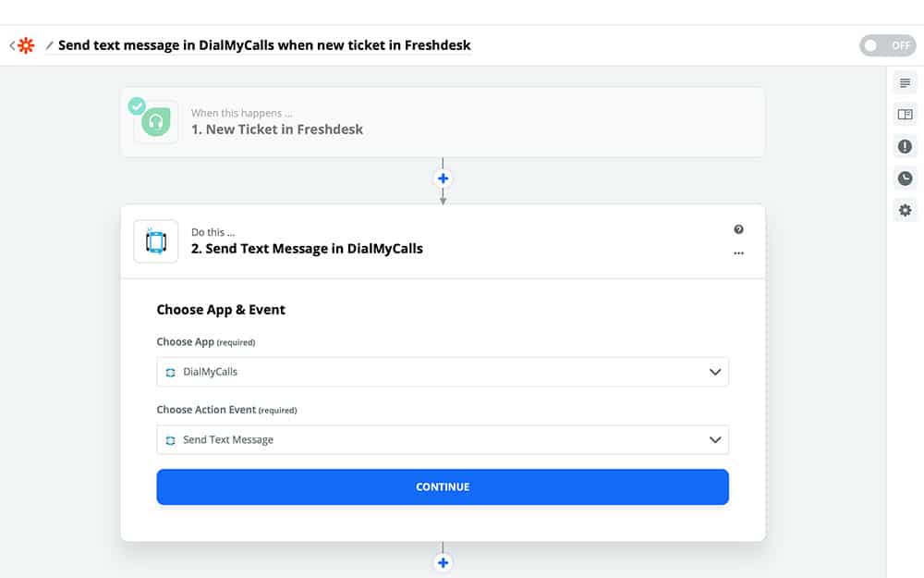The width and height of the screenshot is (924, 578).
Task: Open the history clock icon in sidebar
Action: (x=905, y=178)
